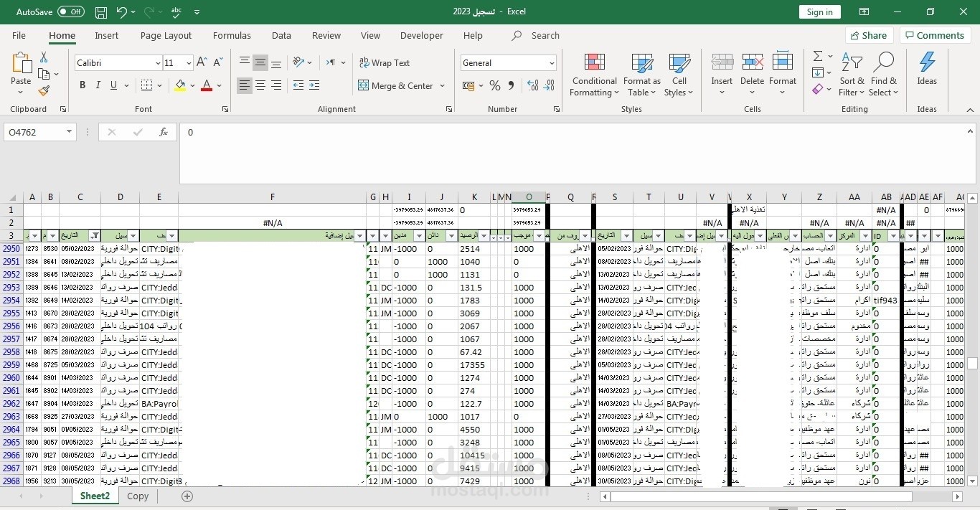Click the Share button

(x=870, y=35)
